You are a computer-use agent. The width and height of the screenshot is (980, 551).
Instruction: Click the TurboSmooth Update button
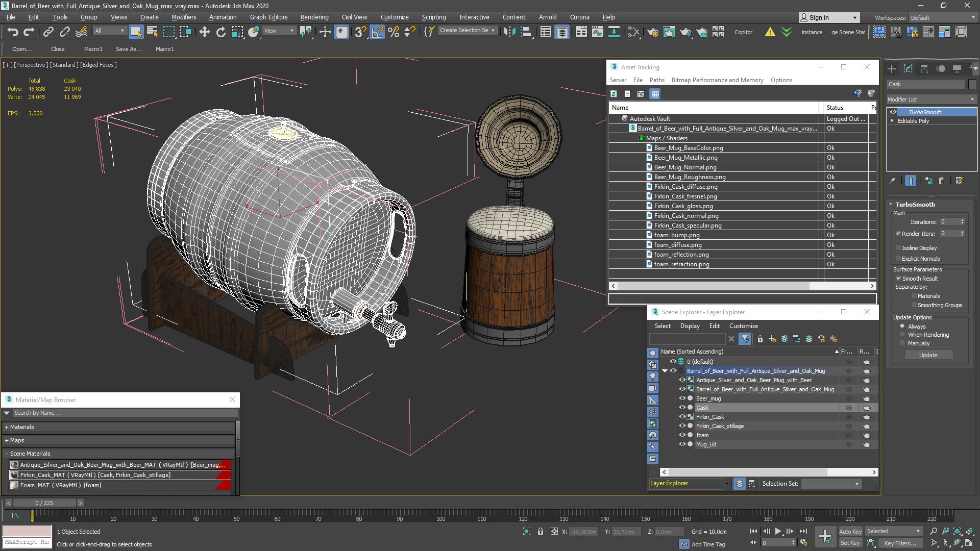pos(927,355)
